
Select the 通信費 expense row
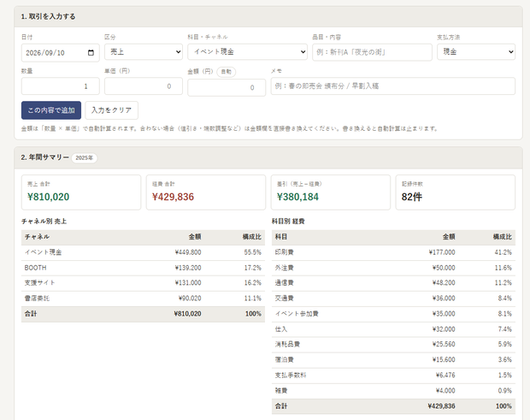(393, 283)
